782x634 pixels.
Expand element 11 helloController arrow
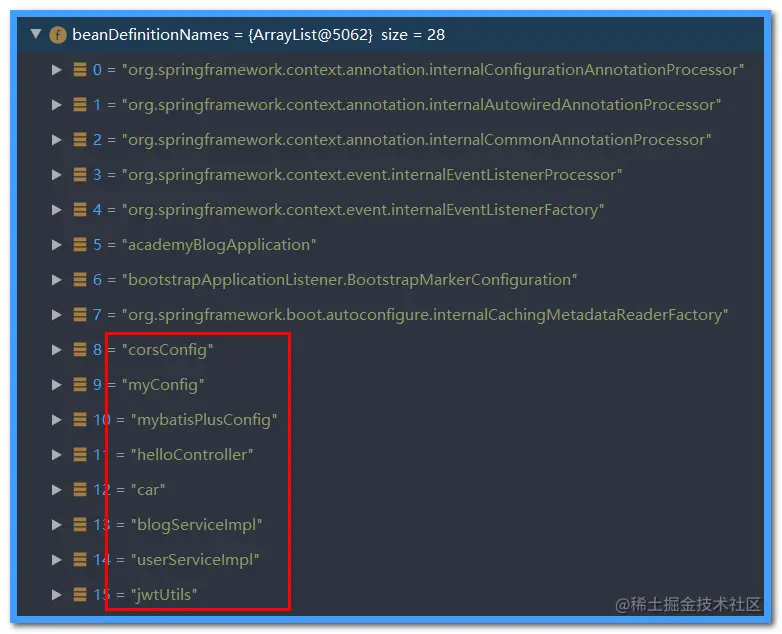pyautogui.click(x=57, y=454)
